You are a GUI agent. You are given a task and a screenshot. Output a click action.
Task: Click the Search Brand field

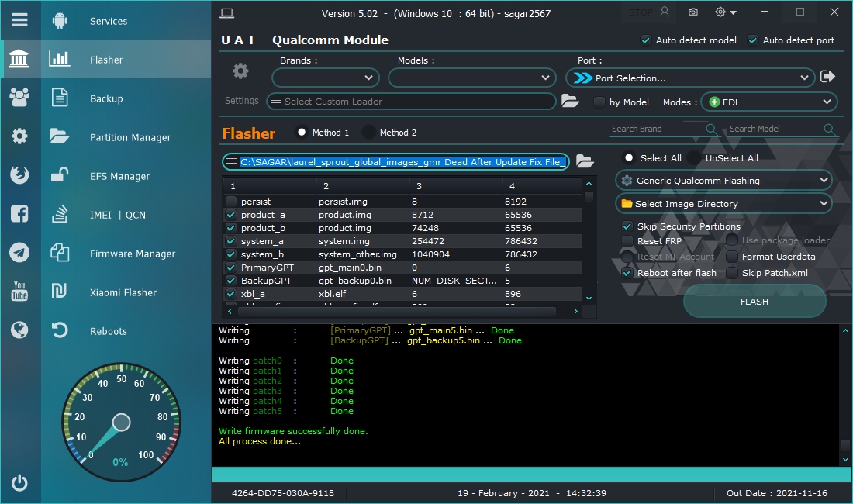pos(657,129)
